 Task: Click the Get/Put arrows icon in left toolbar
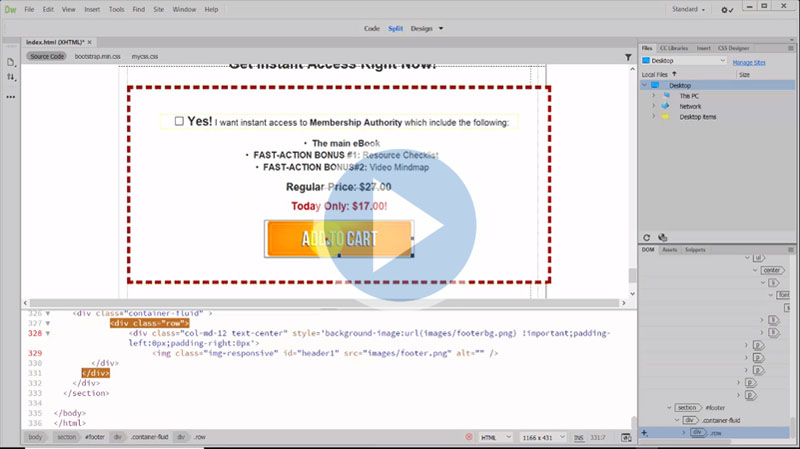pyautogui.click(x=10, y=77)
